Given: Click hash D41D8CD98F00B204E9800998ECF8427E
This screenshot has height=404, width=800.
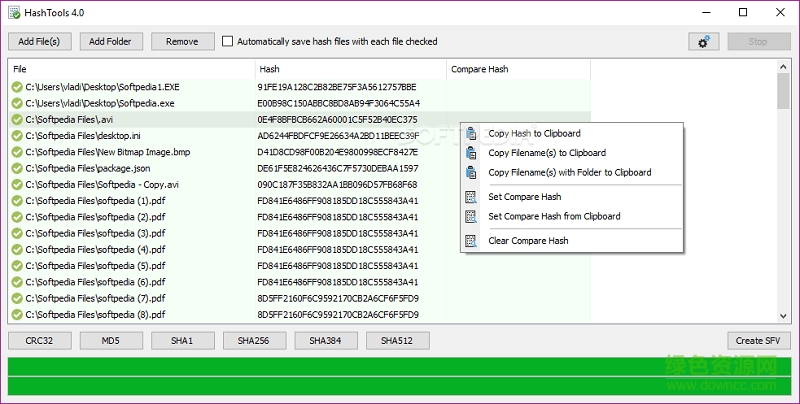Looking at the screenshot, I should pos(338,152).
